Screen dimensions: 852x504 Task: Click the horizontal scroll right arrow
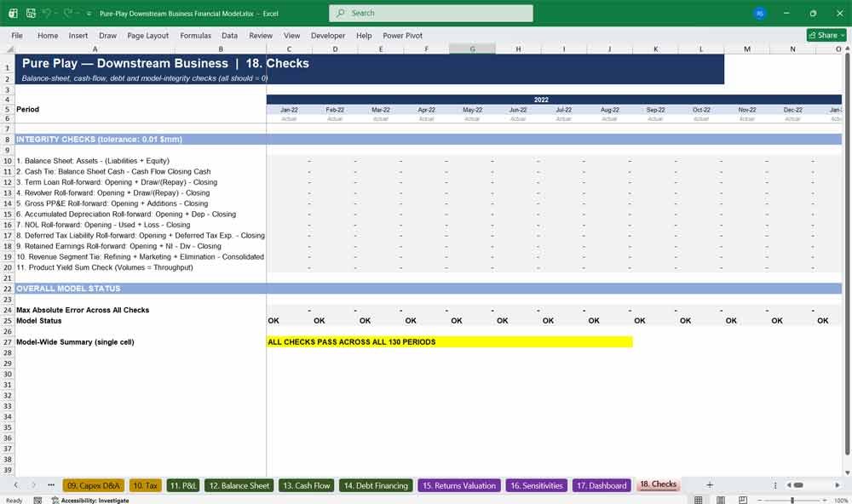[838, 485]
